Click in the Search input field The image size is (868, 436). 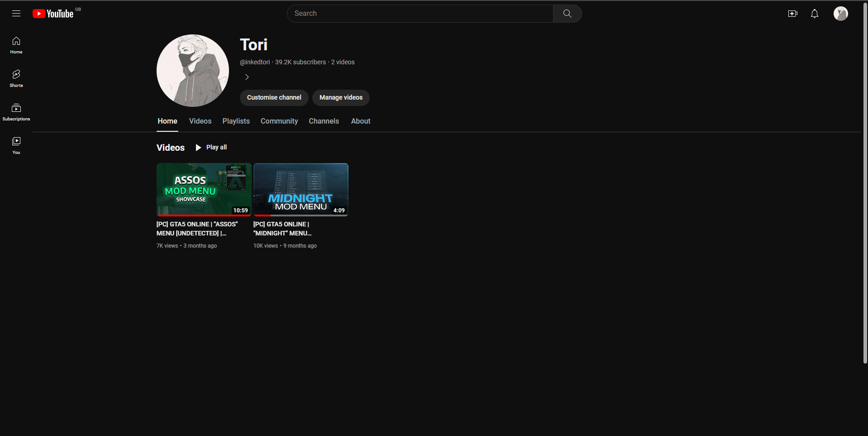coord(420,14)
